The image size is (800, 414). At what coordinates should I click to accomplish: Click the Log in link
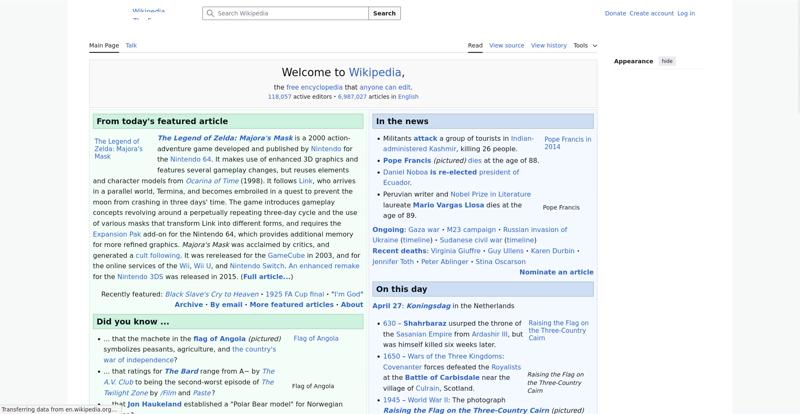click(686, 13)
